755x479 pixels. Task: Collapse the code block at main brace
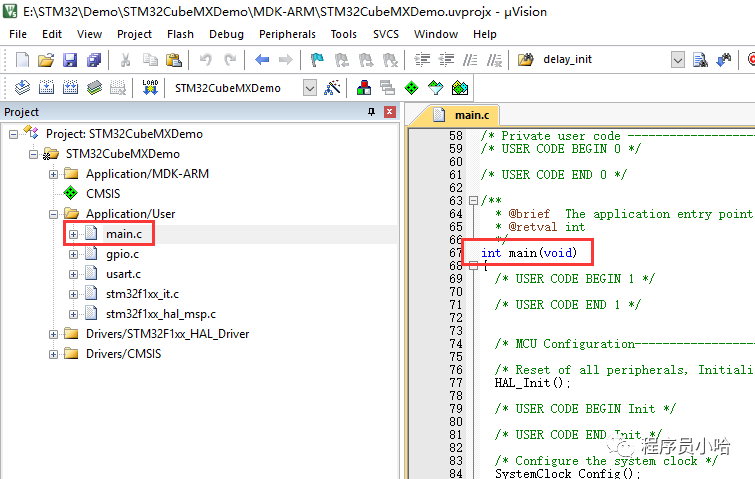coord(473,266)
